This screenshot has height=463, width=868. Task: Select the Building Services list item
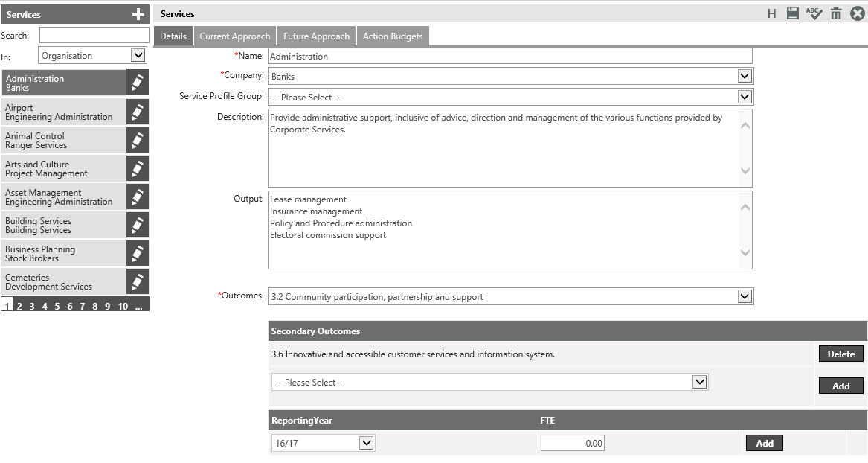(64, 225)
